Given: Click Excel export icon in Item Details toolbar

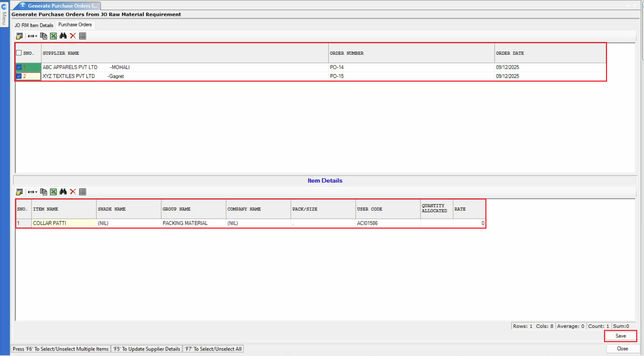Looking at the screenshot, I should pyautogui.click(x=53, y=192).
